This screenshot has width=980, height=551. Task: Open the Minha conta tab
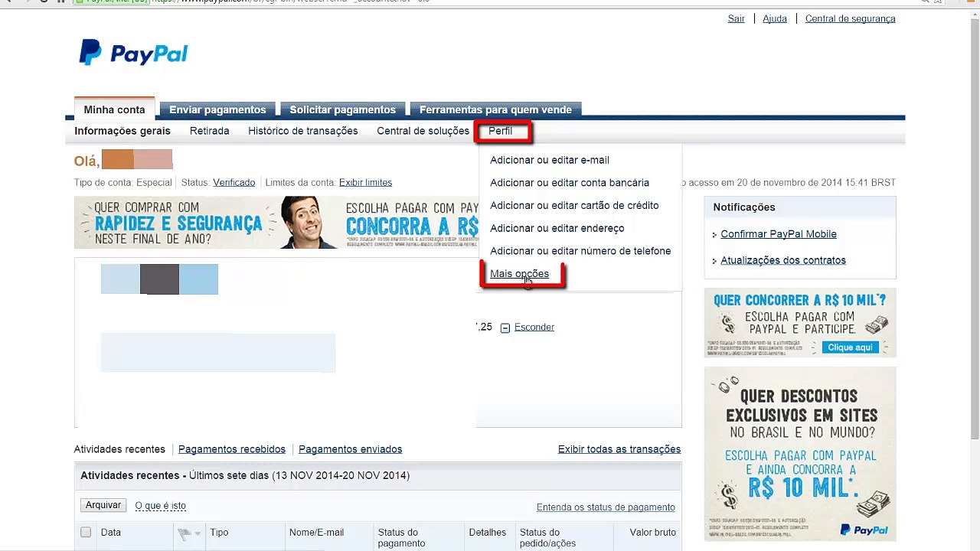114,109
